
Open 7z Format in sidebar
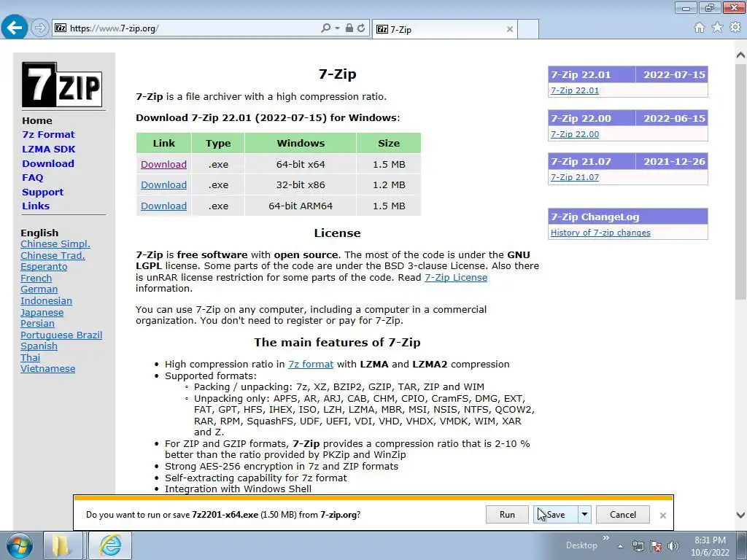point(48,135)
